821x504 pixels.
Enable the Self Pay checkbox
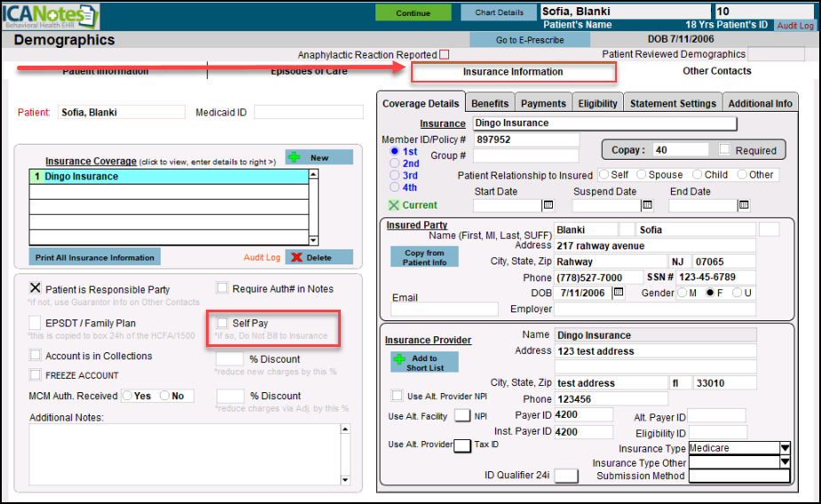click(222, 323)
